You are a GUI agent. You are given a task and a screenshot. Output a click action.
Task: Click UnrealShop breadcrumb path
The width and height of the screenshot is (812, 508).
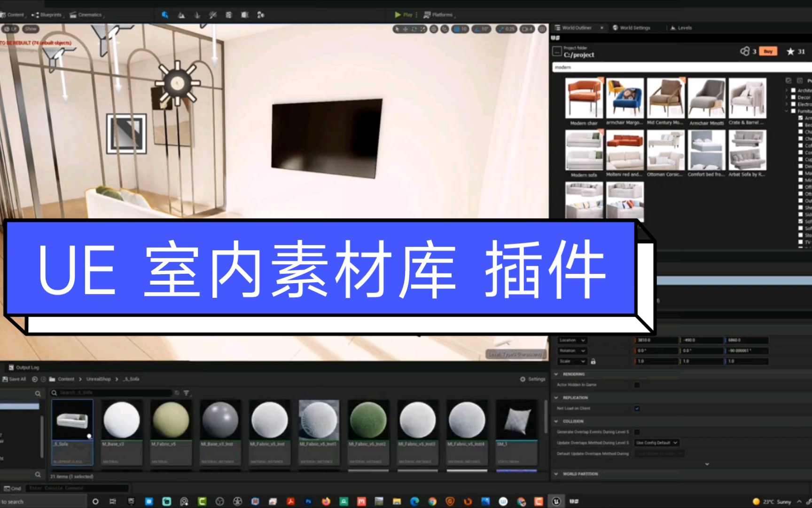pyautogui.click(x=98, y=379)
